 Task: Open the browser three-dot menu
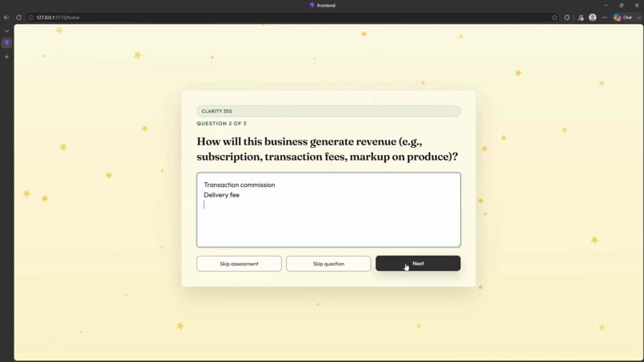(605, 18)
